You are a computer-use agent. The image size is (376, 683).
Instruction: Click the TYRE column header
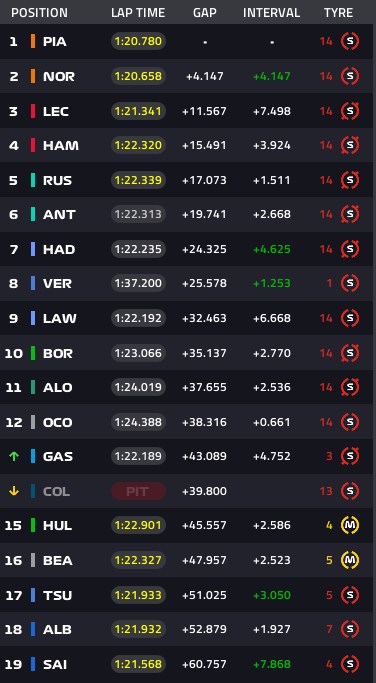click(339, 13)
